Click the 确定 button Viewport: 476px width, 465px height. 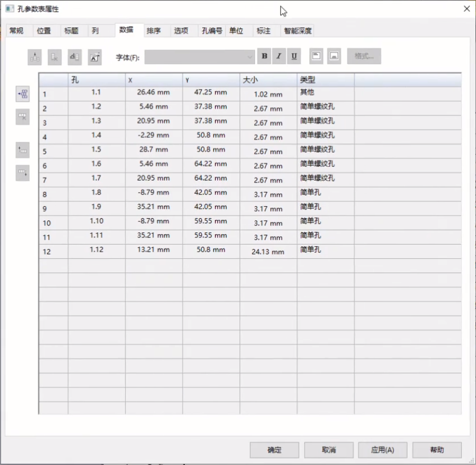(x=275, y=450)
